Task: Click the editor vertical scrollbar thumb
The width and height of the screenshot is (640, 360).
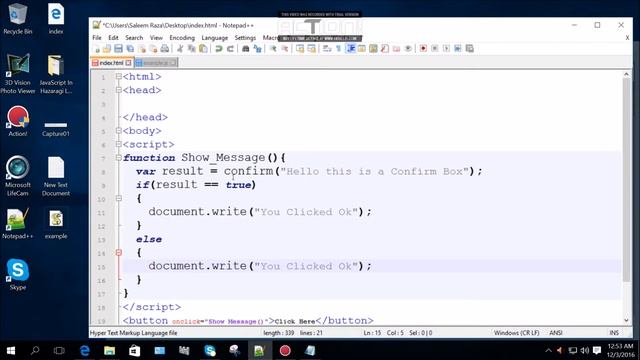Action: pos(627,180)
